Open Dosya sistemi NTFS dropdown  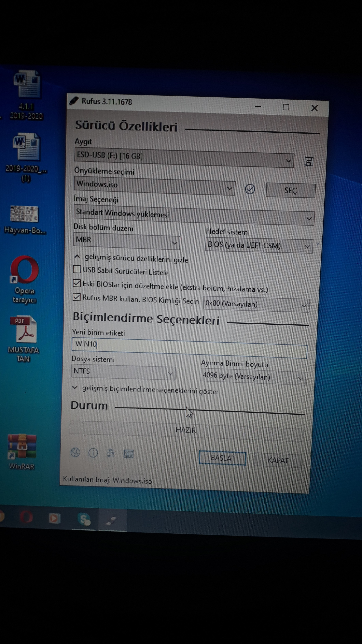123,372
